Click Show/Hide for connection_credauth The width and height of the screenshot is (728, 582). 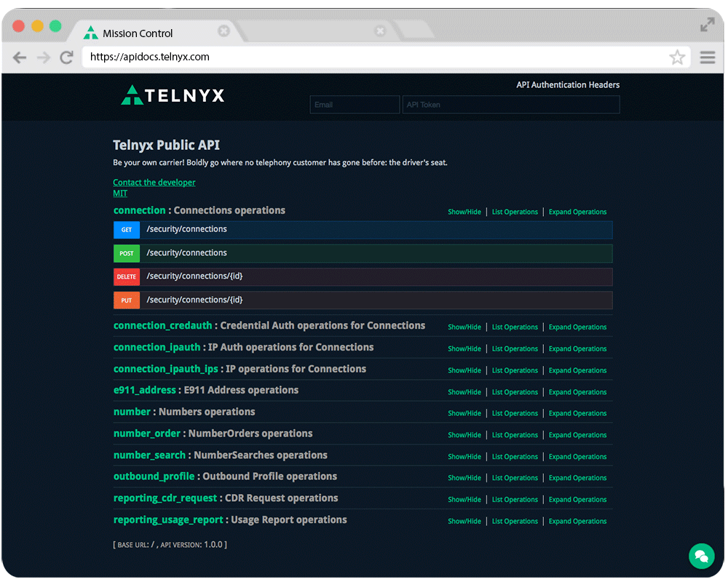coord(464,327)
